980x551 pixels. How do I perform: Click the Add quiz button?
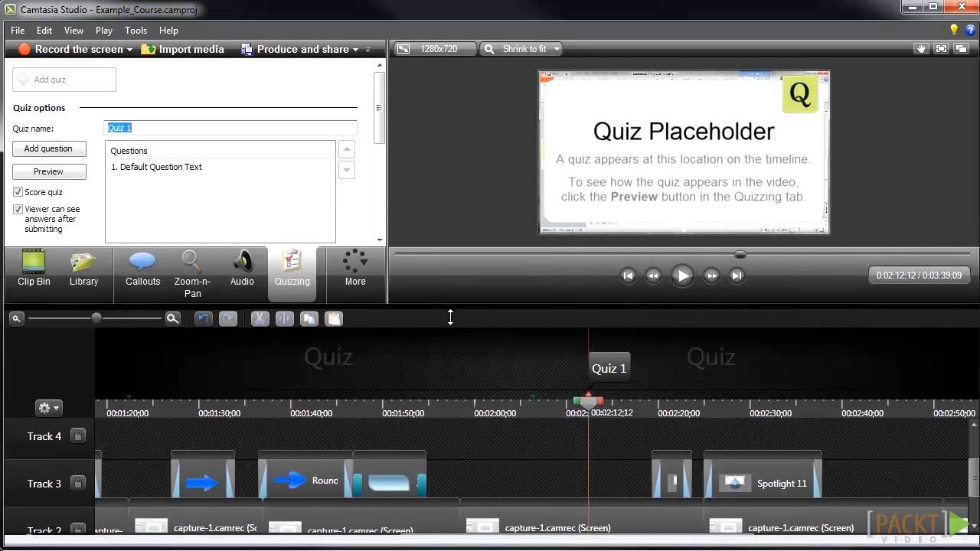64,80
